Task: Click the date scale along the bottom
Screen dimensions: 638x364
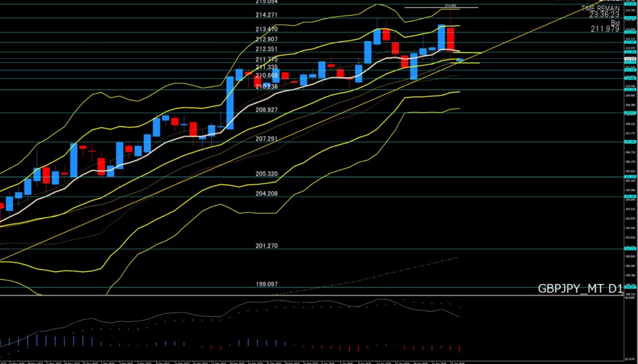Action: 249,362
